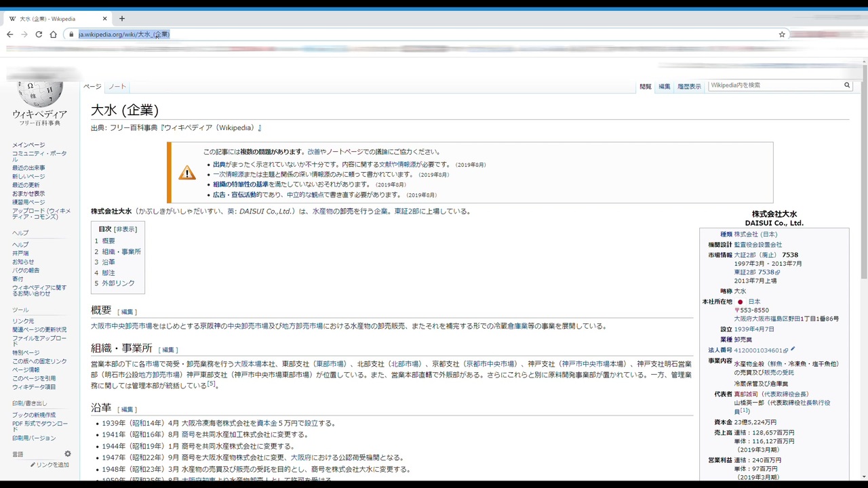Click the 寄付 donation link
The image size is (868, 488).
pyautogui.click(x=18, y=279)
